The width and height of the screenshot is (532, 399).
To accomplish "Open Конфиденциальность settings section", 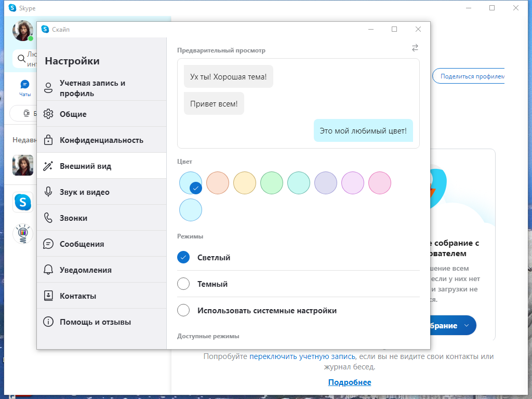I will coord(101,140).
